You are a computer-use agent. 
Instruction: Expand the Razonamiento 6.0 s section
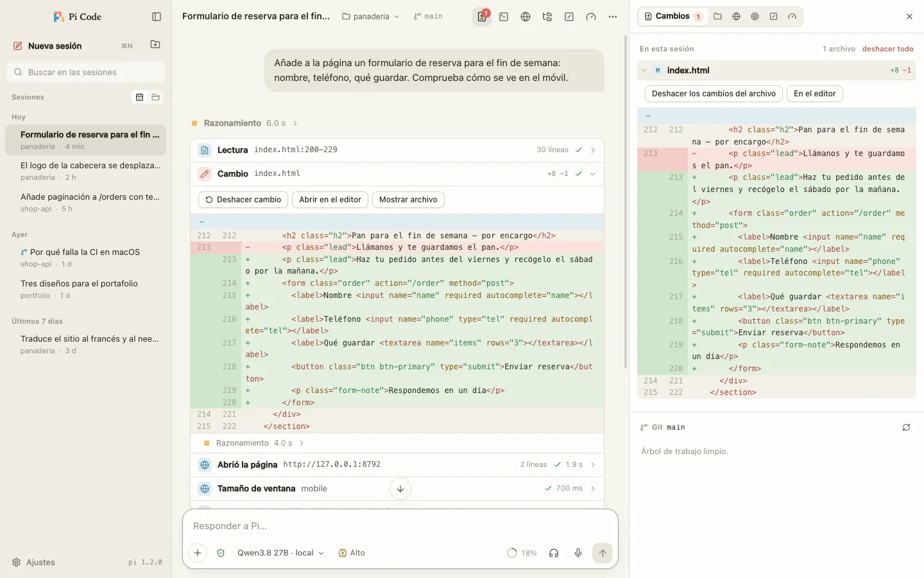(x=244, y=123)
